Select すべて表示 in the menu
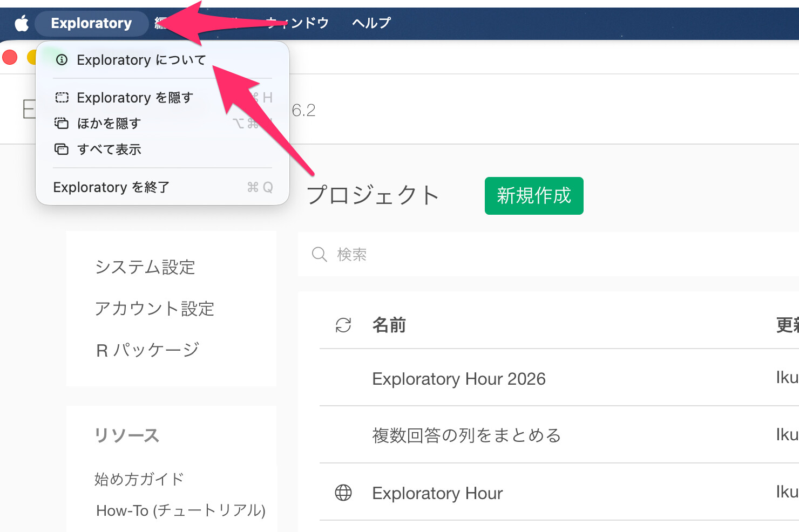The height and width of the screenshot is (532, 799). tap(162, 149)
